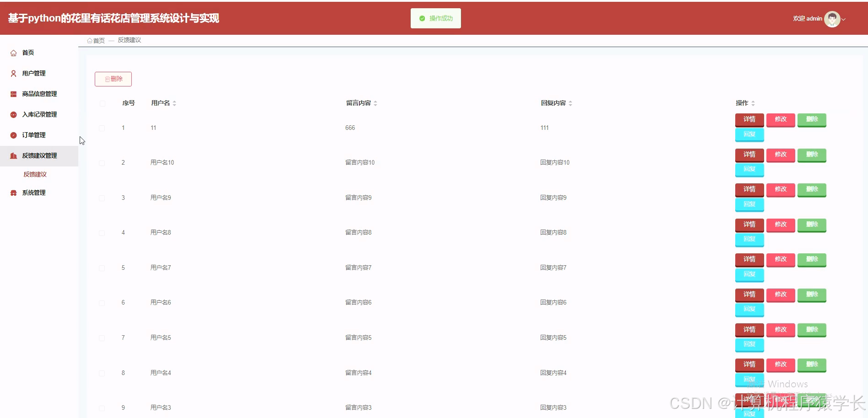Click the sort arrows on 用户名 column
This screenshot has height=418, width=868.
point(174,103)
